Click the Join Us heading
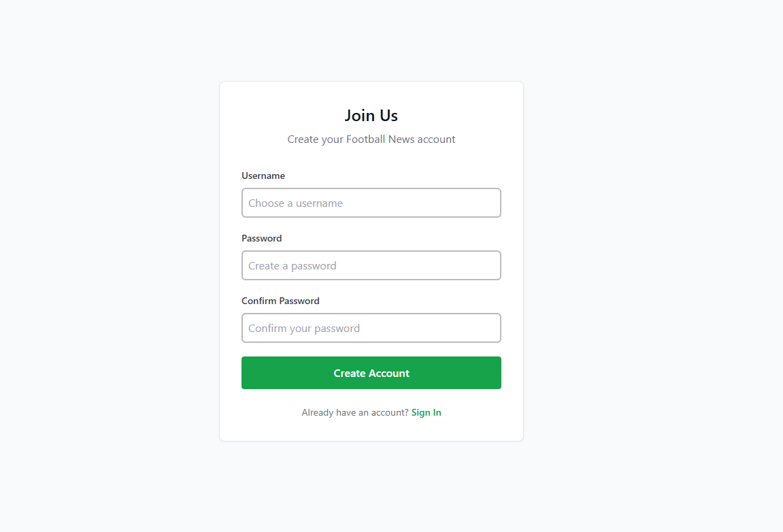 371,116
